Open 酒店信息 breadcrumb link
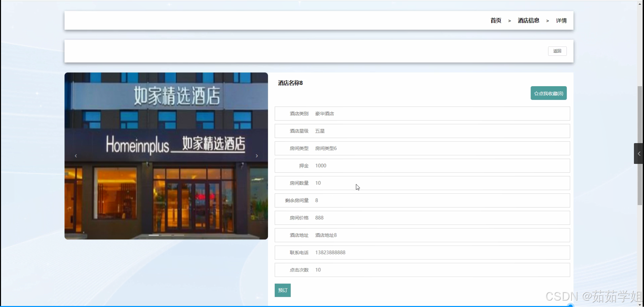This screenshot has height=307, width=644. click(x=529, y=20)
